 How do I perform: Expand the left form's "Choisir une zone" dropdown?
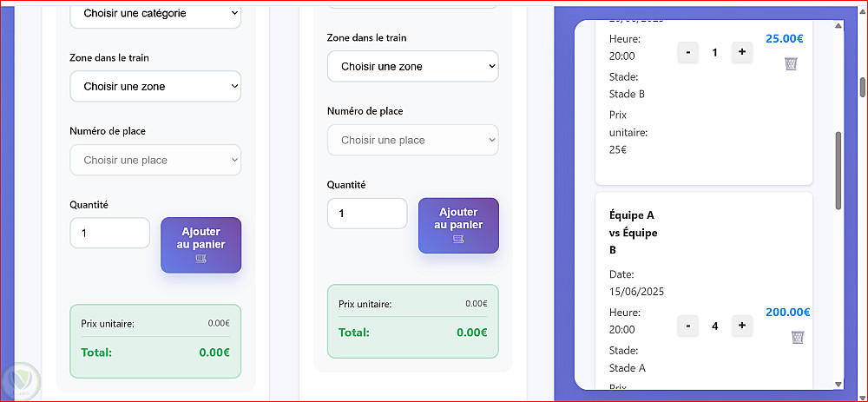155,87
